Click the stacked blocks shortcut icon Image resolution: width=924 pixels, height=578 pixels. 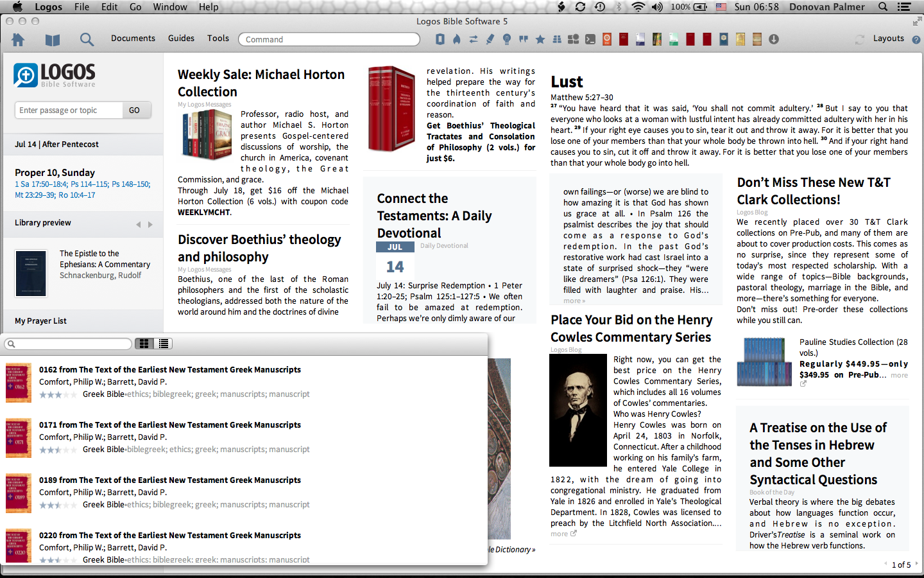point(557,39)
